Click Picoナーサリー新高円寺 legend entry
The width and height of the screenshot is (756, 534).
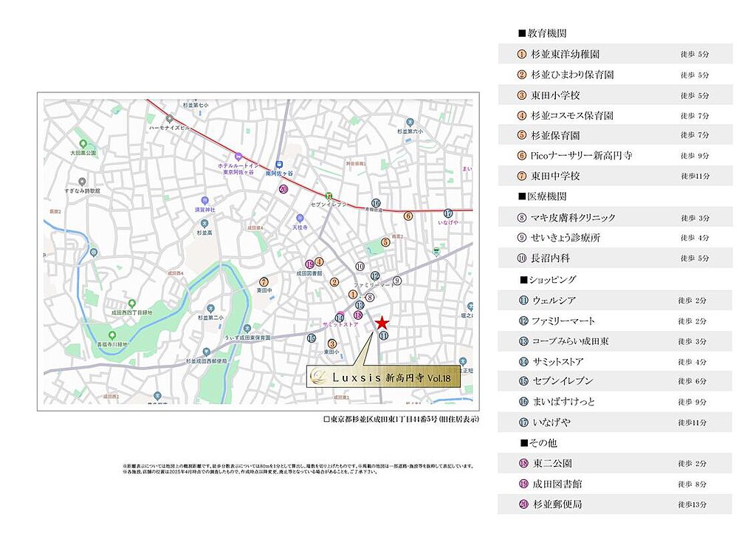[615, 155]
